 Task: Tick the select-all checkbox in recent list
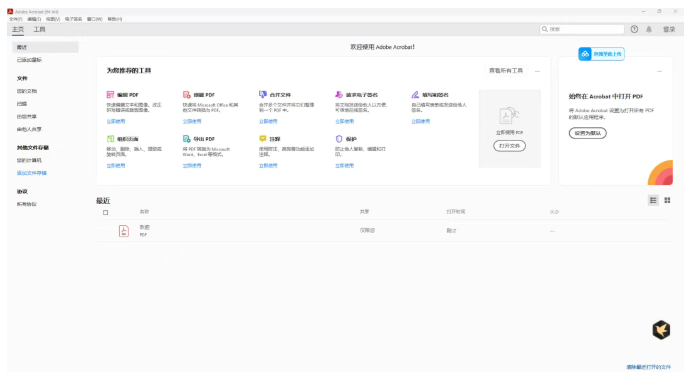[x=105, y=213]
